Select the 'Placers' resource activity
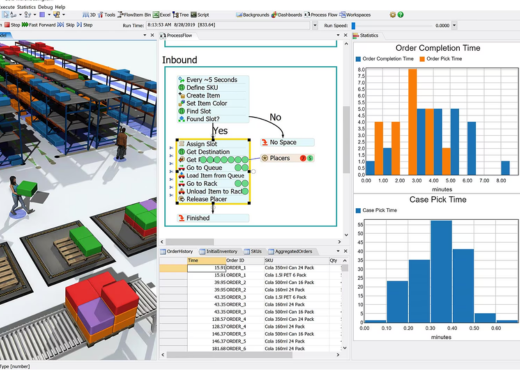The height and width of the screenshot is (370, 520). coord(287,158)
